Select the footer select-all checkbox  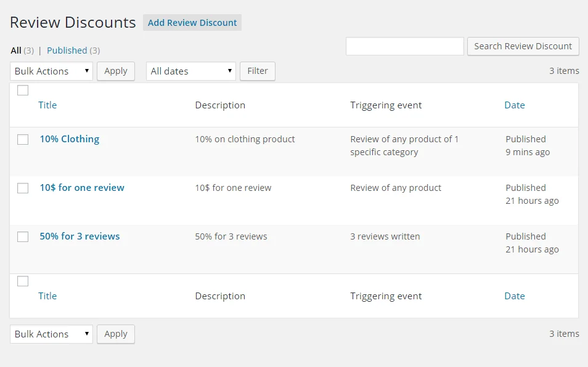23,281
